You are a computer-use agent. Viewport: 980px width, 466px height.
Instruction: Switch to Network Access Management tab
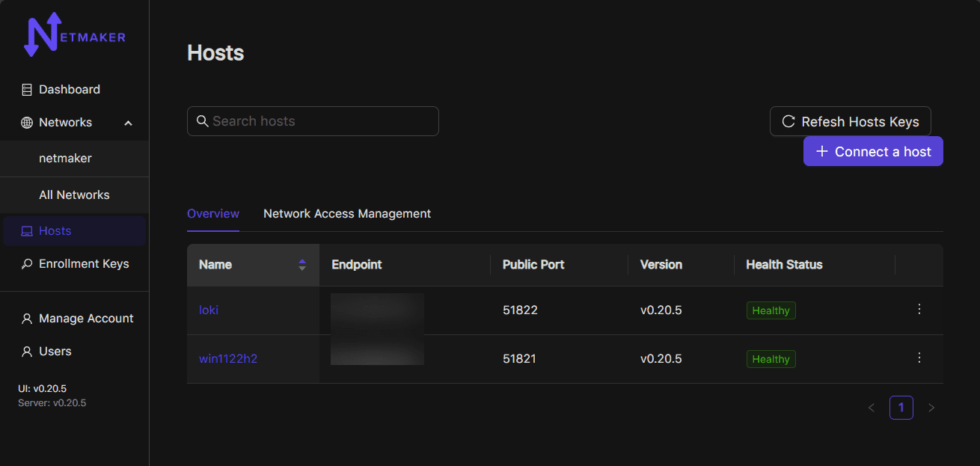[347, 214]
